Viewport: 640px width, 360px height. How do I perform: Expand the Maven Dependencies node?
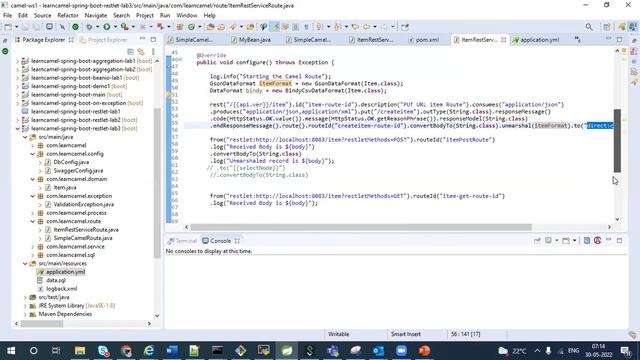pos(25,314)
